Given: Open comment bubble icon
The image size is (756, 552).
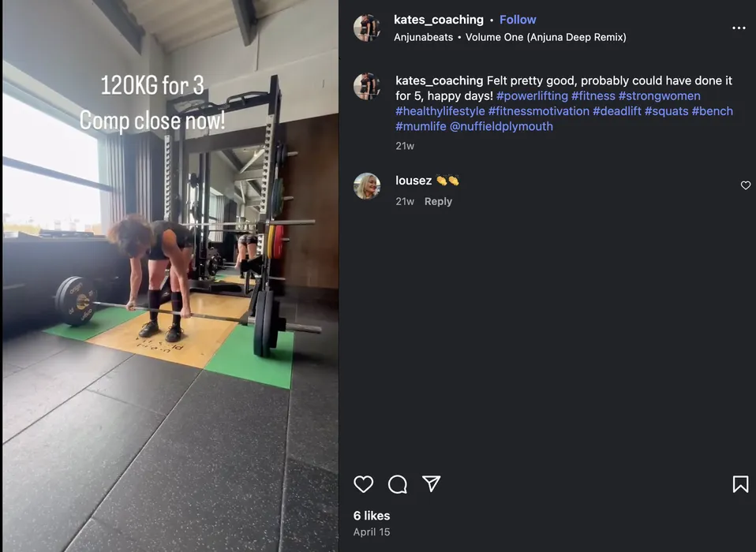Looking at the screenshot, I should point(398,484).
